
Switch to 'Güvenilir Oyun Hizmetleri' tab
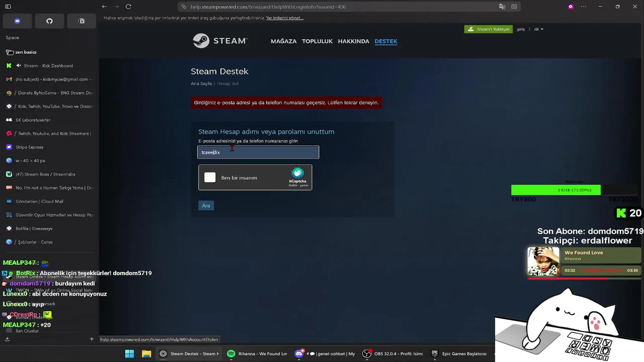click(x=49, y=215)
